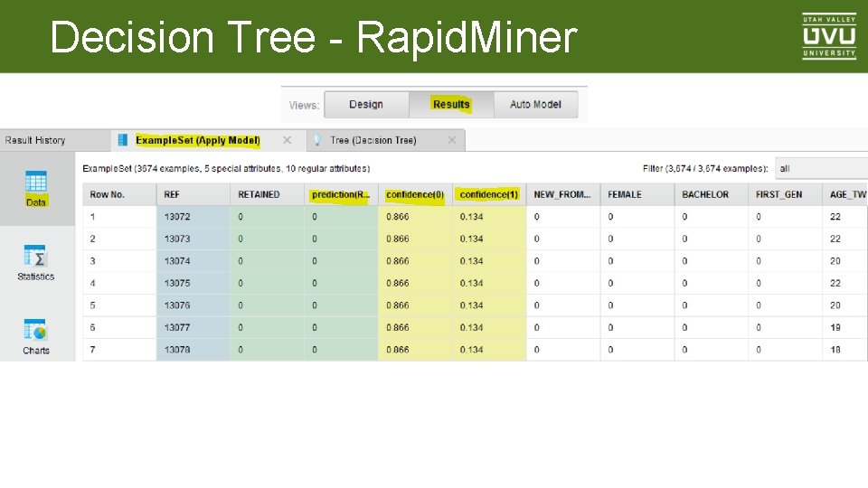Image resolution: width=868 pixels, height=488 pixels.
Task: Click the ExampleSet summary text line
Action: tap(226, 168)
